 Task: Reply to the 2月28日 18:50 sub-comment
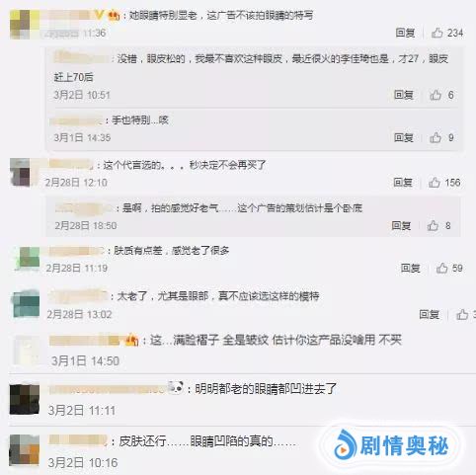pyautogui.click(x=401, y=225)
